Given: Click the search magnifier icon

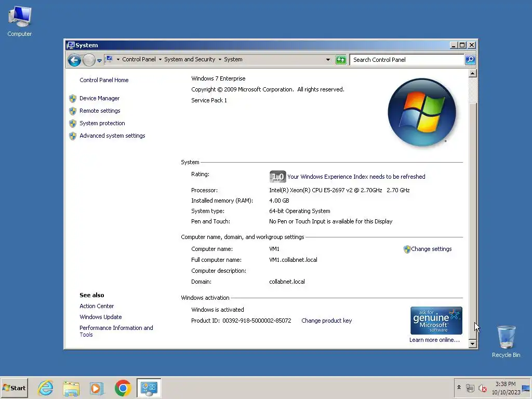Looking at the screenshot, I should 470,60.
